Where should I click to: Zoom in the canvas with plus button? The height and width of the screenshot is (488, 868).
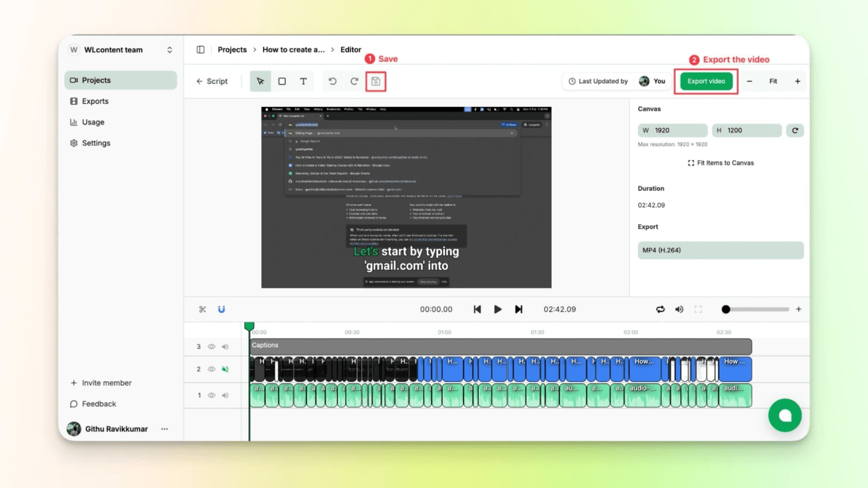(x=797, y=81)
